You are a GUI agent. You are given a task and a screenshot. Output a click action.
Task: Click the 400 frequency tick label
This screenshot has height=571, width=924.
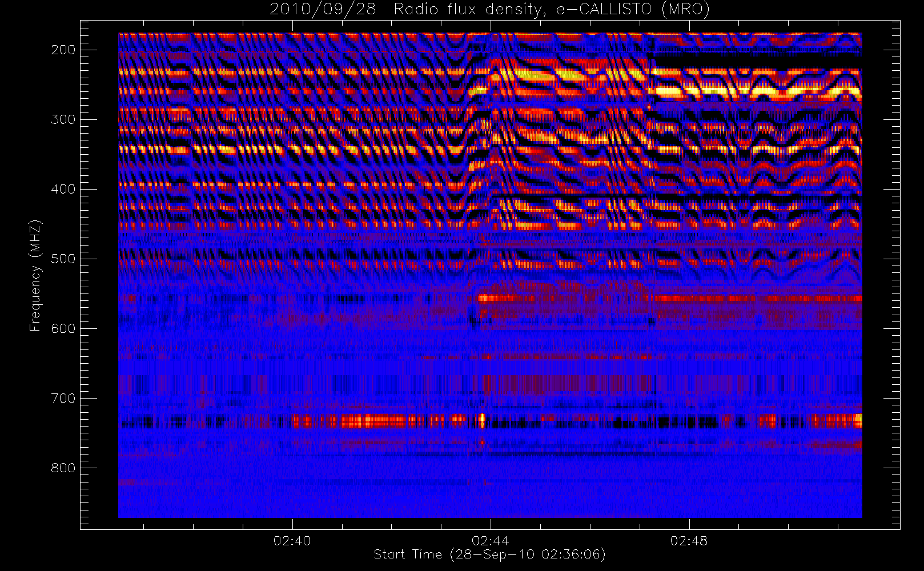[x=63, y=189]
